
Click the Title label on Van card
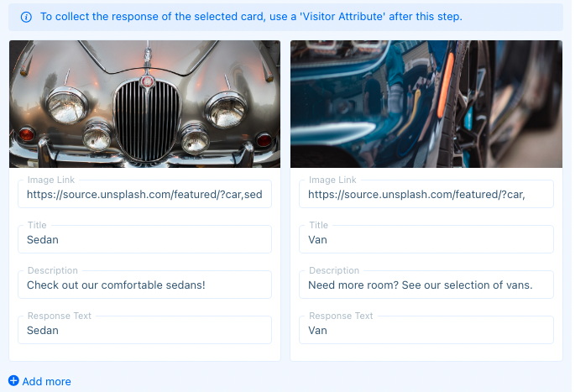pos(318,225)
